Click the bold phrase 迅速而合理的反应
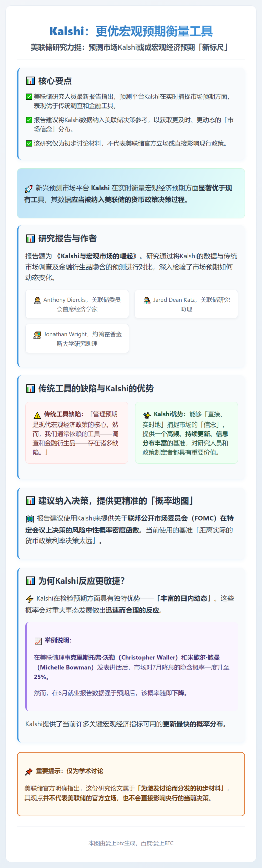Image resolution: width=262 pixels, height=868 pixels. tap(132, 610)
